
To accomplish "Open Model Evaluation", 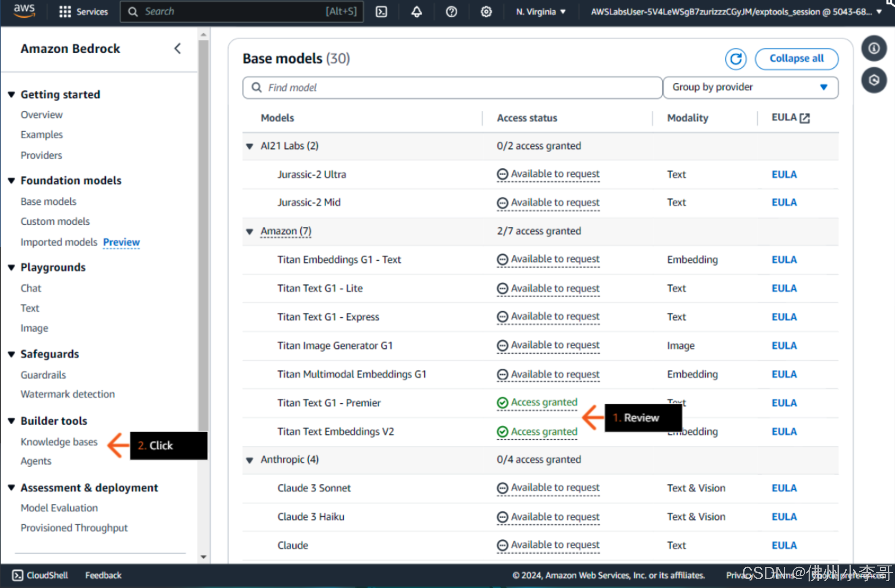I will pyautogui.click(x=59, y=508).
